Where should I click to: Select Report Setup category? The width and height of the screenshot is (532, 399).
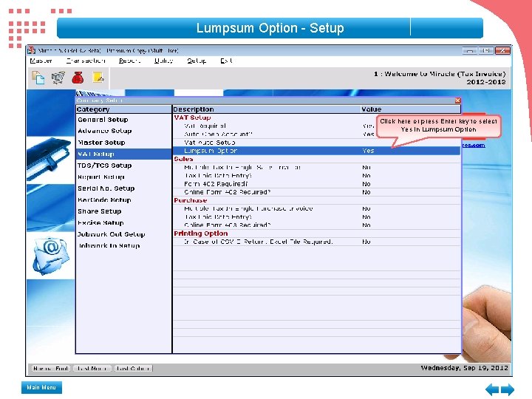tap(123, 177)
